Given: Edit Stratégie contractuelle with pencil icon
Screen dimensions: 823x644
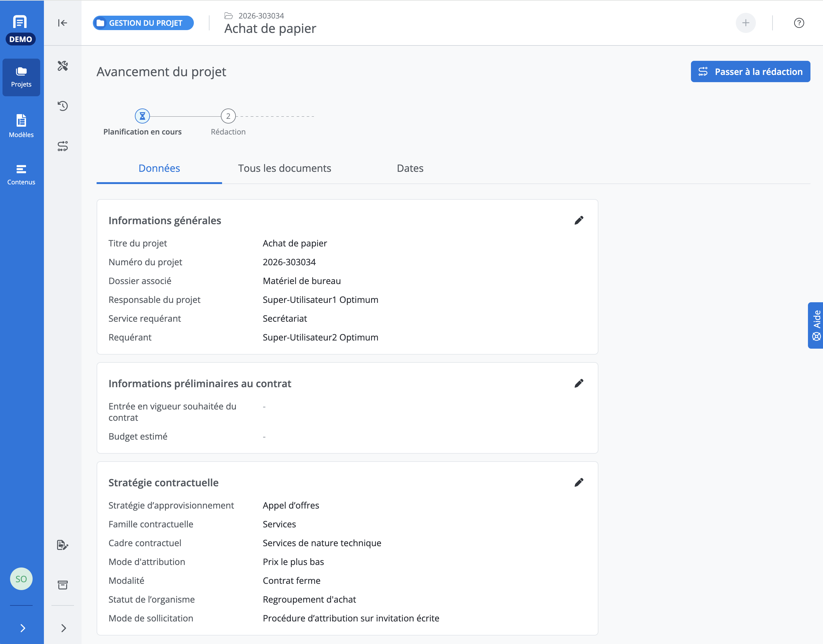Looking at the screenshot, I should pos(579,483).
